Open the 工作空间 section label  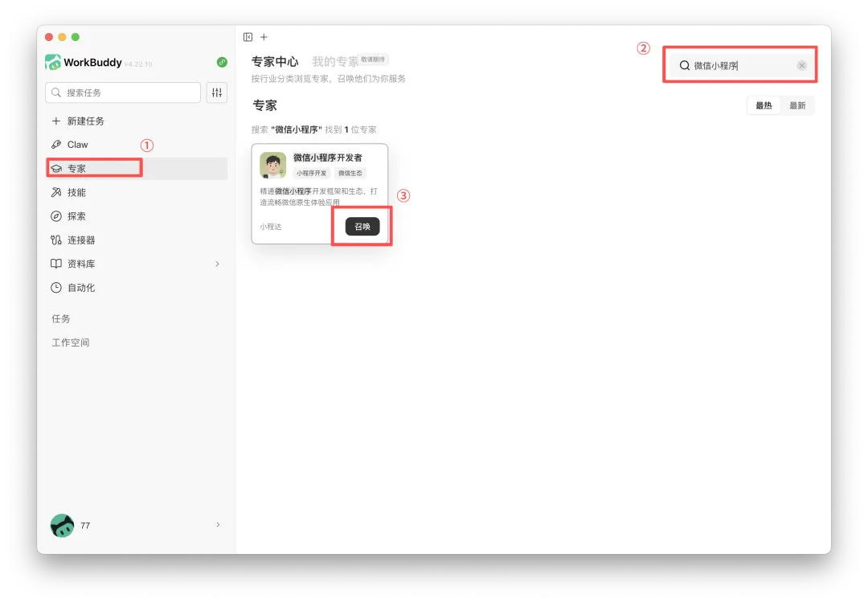70,343
